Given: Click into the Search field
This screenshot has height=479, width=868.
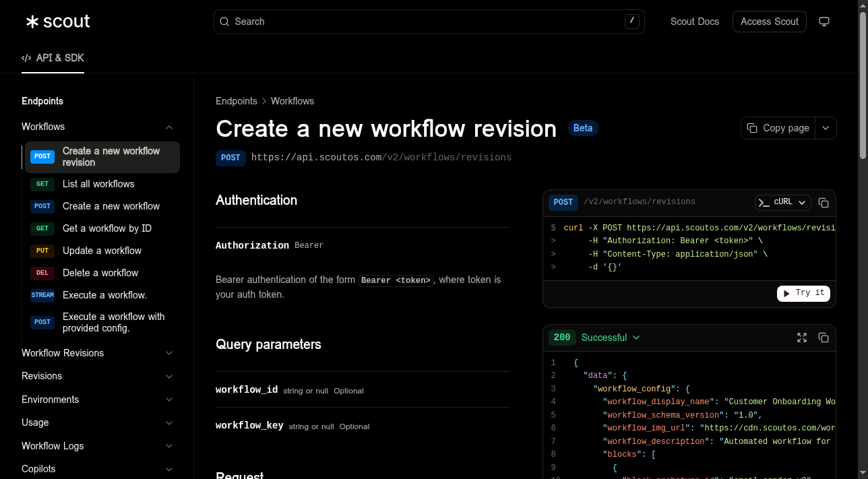Looking at the screenshot, I should [x=429, y=22].
